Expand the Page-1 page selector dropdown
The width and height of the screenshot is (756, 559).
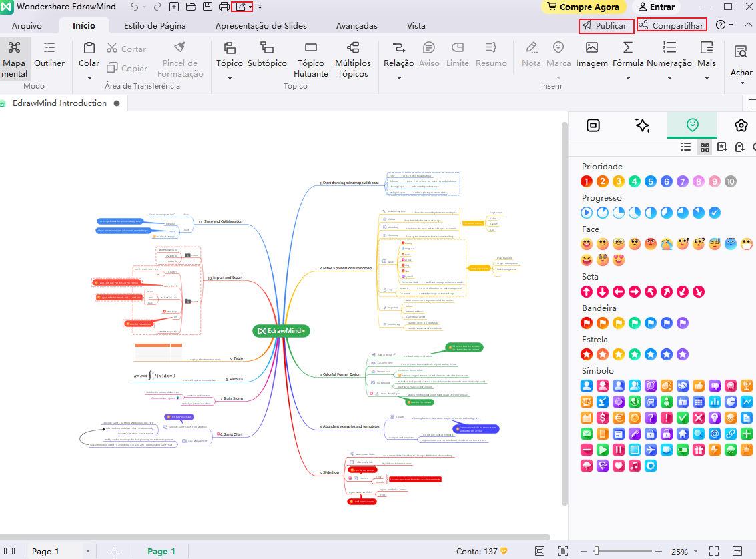click(x=88, y=552)
